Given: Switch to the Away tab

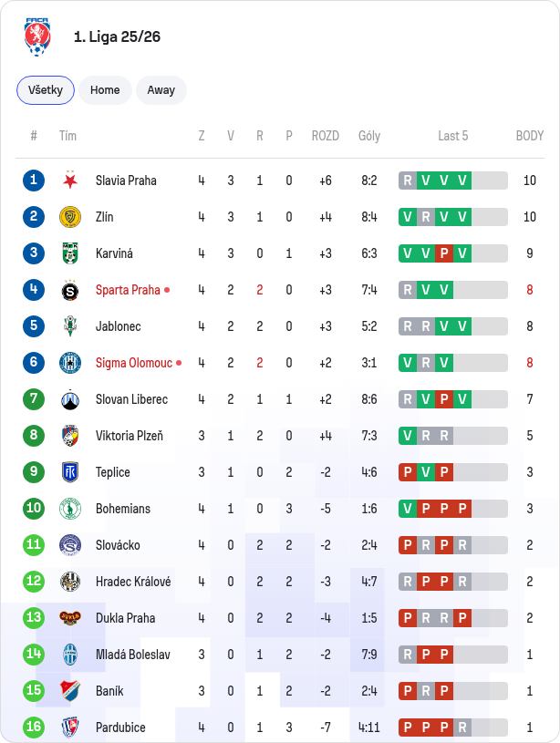Looking at the screenshot, I should tap(161, 90).
